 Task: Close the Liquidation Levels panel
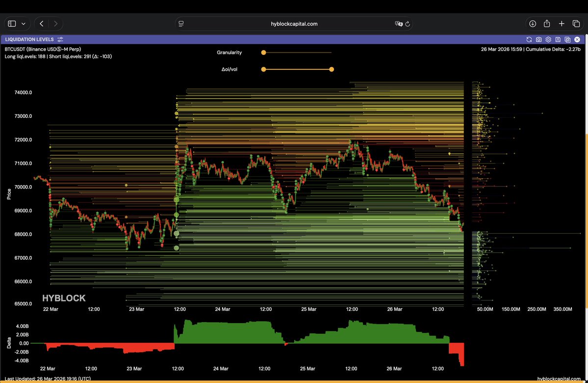click(577, 39)
